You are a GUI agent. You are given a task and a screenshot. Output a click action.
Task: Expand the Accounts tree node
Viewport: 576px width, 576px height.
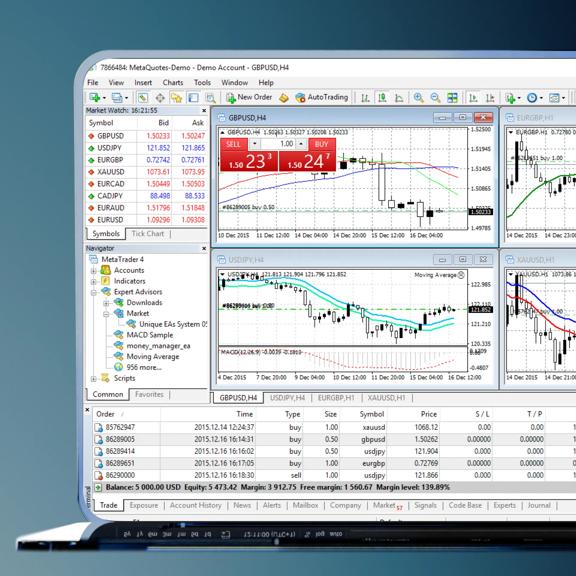coord(94,271)
